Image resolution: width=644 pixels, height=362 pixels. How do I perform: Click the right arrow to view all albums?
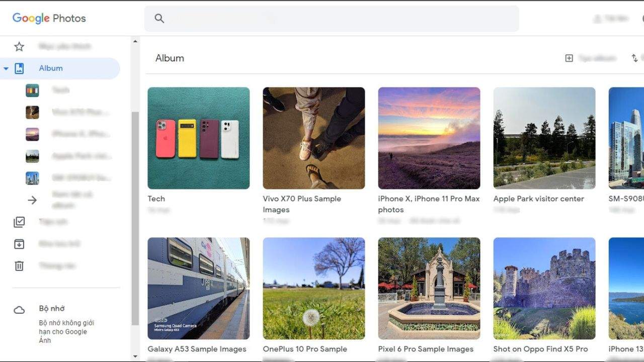32,200
